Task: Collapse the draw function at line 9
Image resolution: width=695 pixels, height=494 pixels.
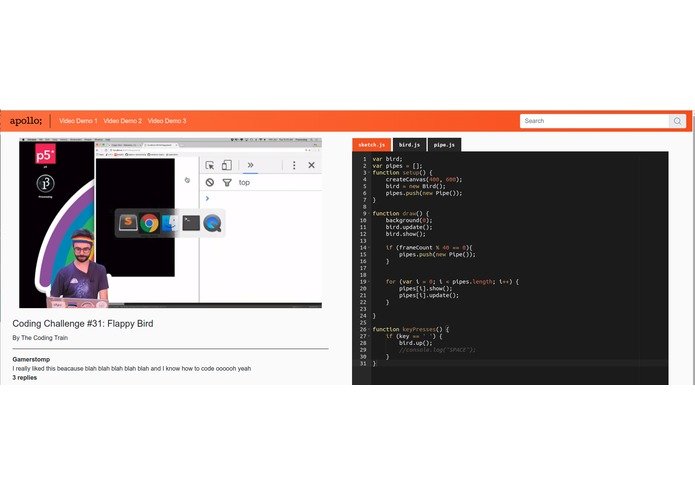Action: tap(369, 214)
